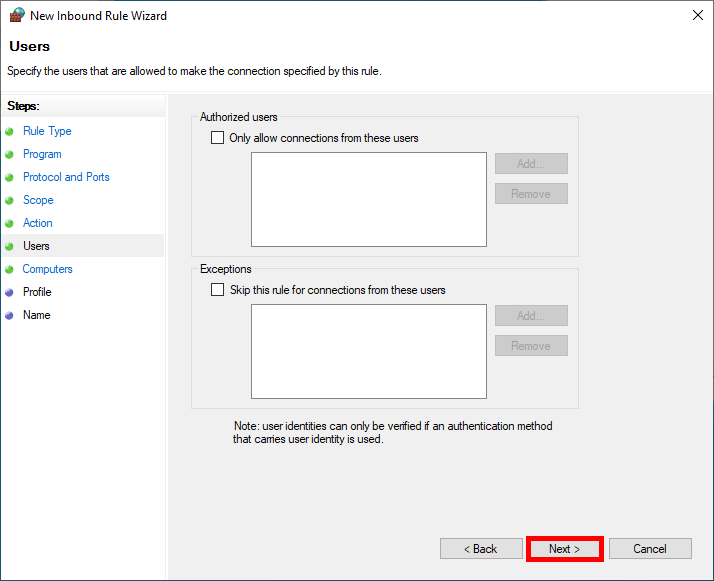Proceed with the Next button
Image resolution: width=714 pixels, height=581 pixels.
565,549
